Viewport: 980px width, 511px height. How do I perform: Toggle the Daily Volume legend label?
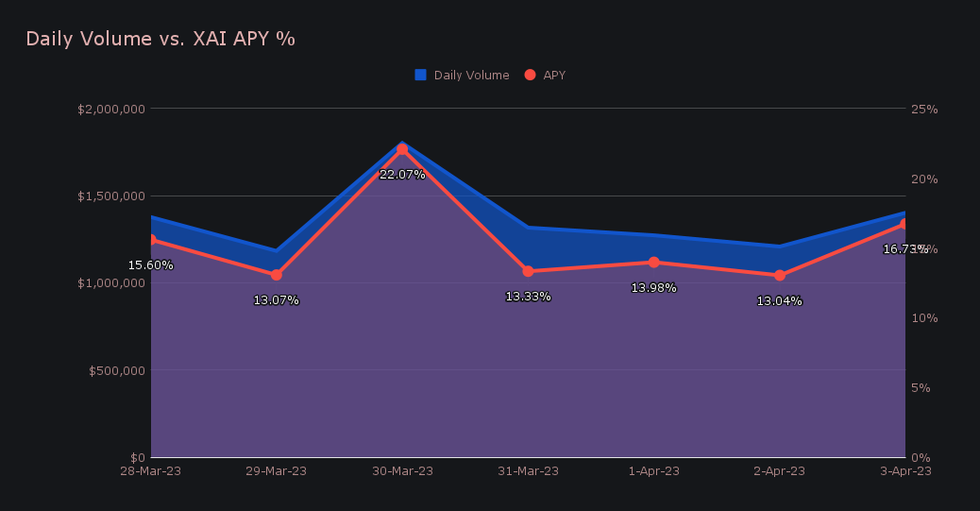[471, 75]
